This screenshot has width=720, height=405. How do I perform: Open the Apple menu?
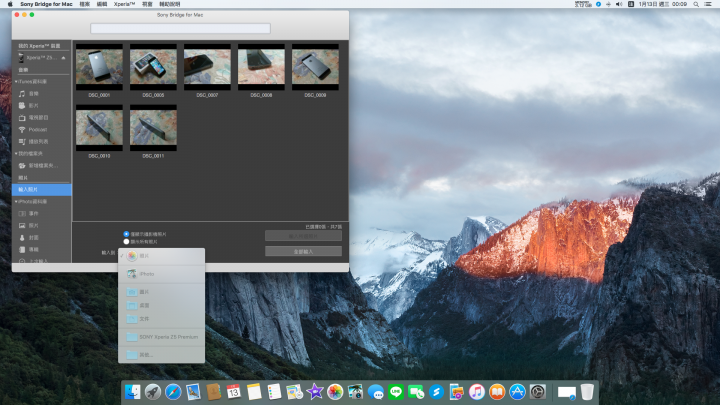pos(10,4)
